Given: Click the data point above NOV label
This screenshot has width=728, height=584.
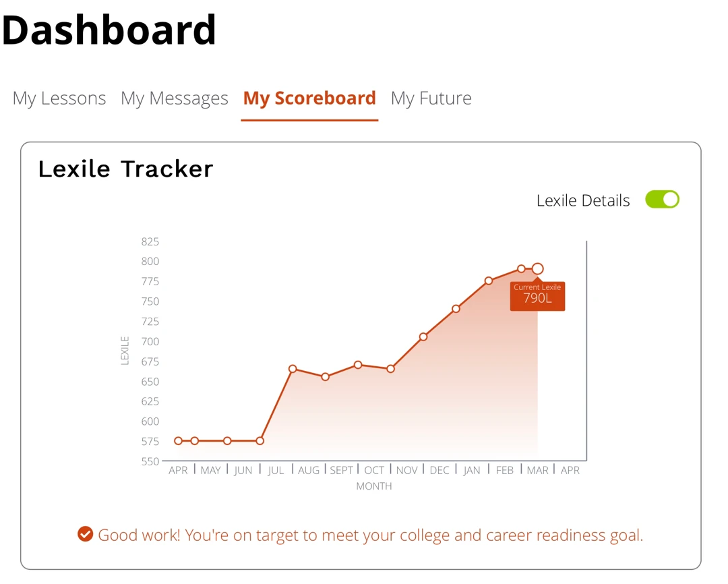Looking at the screenshot, I should click(390, 369).
